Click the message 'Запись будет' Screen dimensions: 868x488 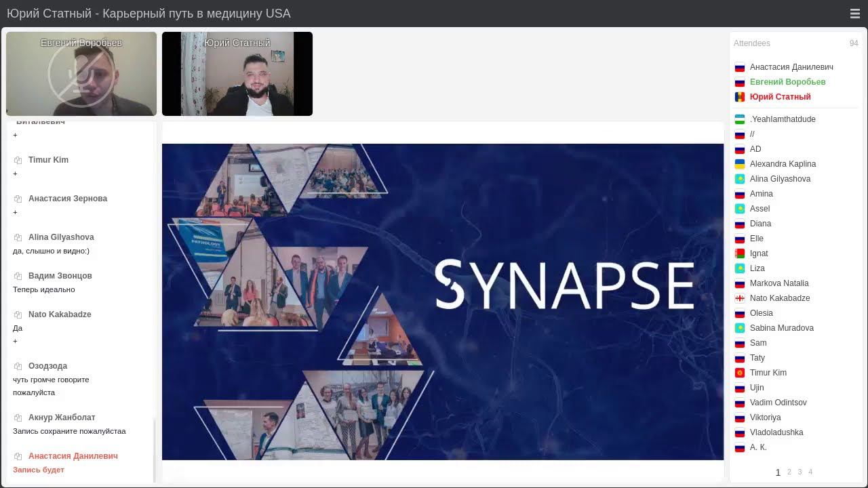pos(39,470)
